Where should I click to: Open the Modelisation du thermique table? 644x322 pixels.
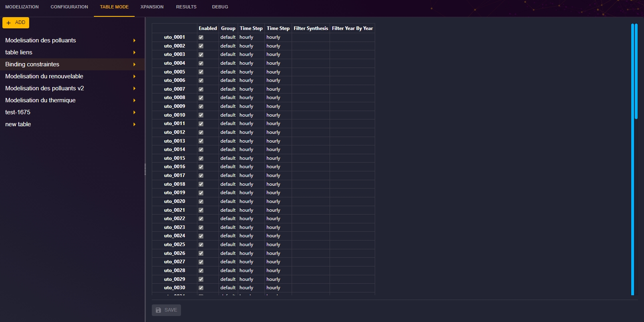[72, 100]
